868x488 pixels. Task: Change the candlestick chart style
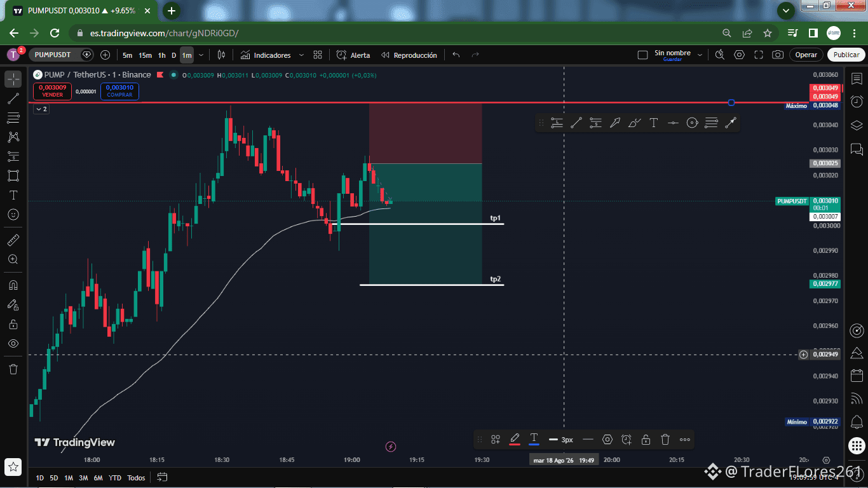(221, 55)
